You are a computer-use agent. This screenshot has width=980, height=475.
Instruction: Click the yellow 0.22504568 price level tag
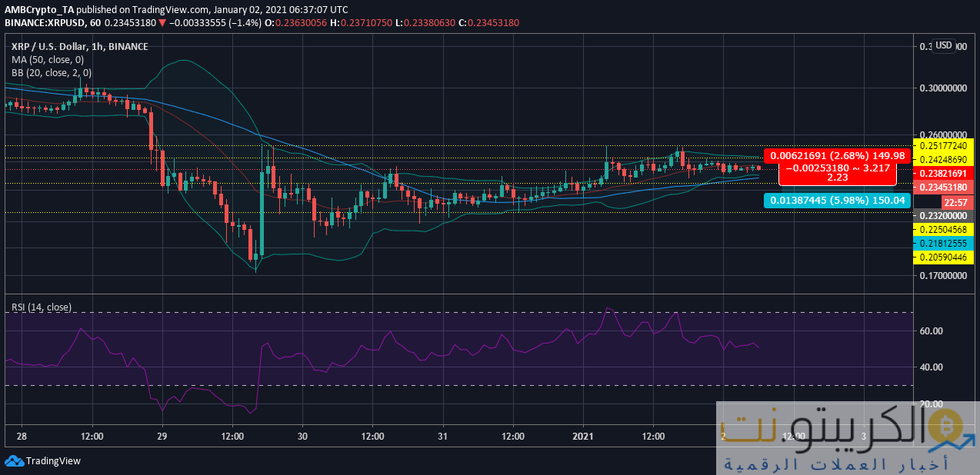tap(943, 230)
